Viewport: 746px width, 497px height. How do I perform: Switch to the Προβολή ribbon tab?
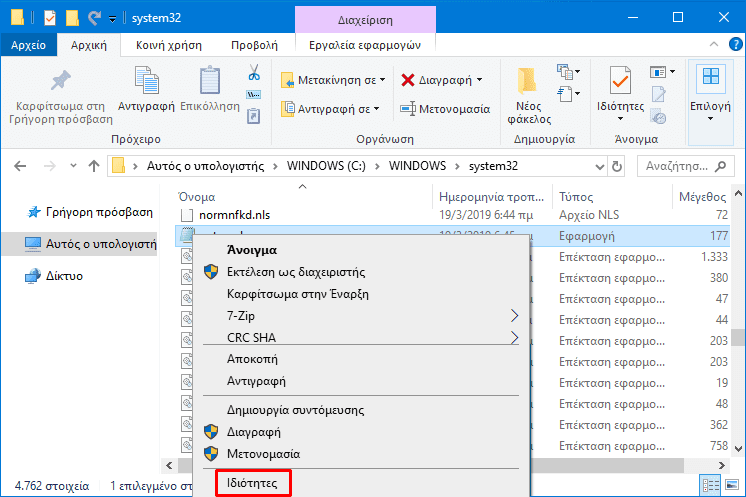pyautogui.click(x=254, y=45)
